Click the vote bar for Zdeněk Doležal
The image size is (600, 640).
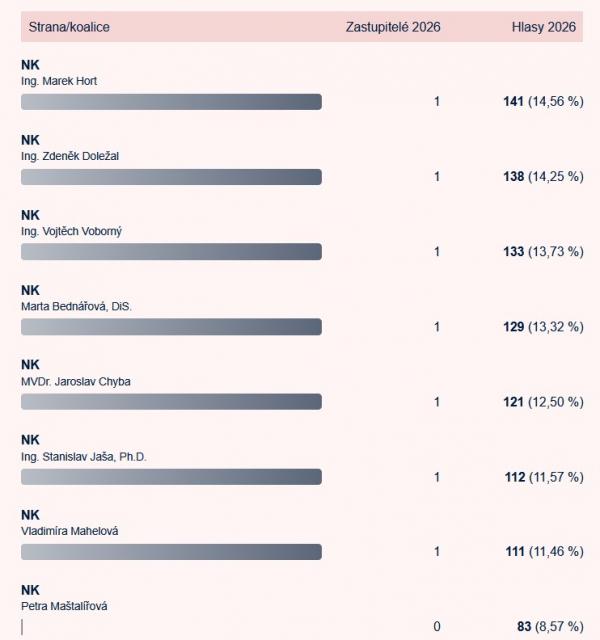pyautogui.click(x=171, y=177)
